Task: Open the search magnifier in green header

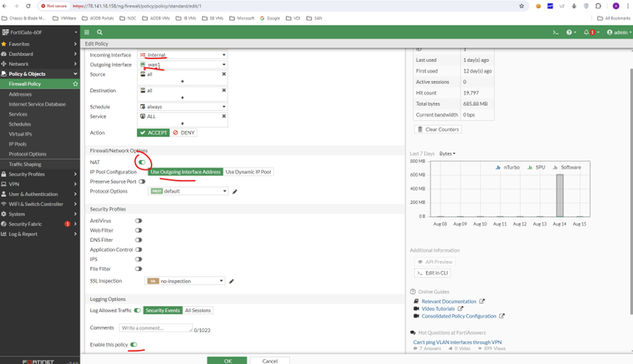Action: tap(100, 32)
